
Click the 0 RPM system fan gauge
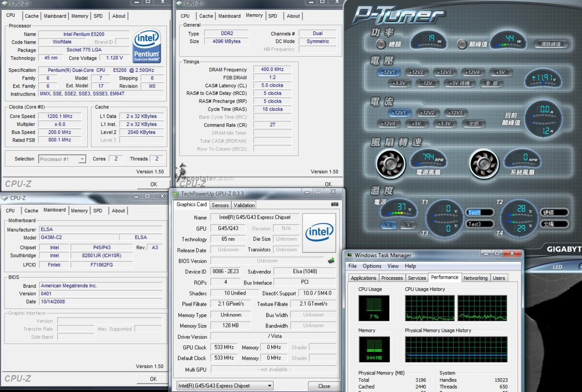[522, 158]
